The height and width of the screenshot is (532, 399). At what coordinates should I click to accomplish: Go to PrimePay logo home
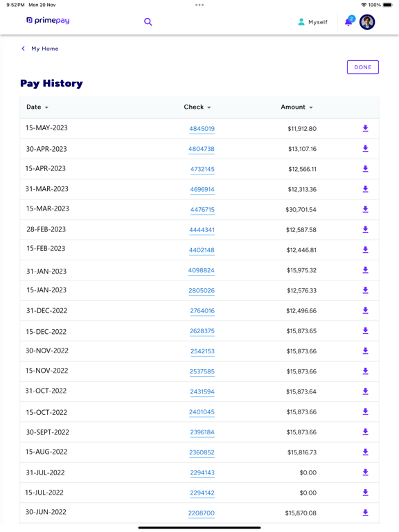pyautogui.click(x=48, y=20)
